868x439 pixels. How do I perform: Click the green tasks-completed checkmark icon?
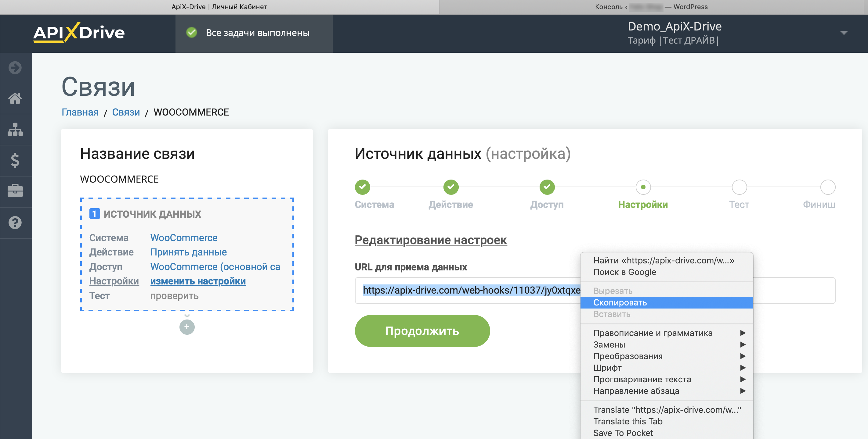pyautogui.click(x=192, y=33)
